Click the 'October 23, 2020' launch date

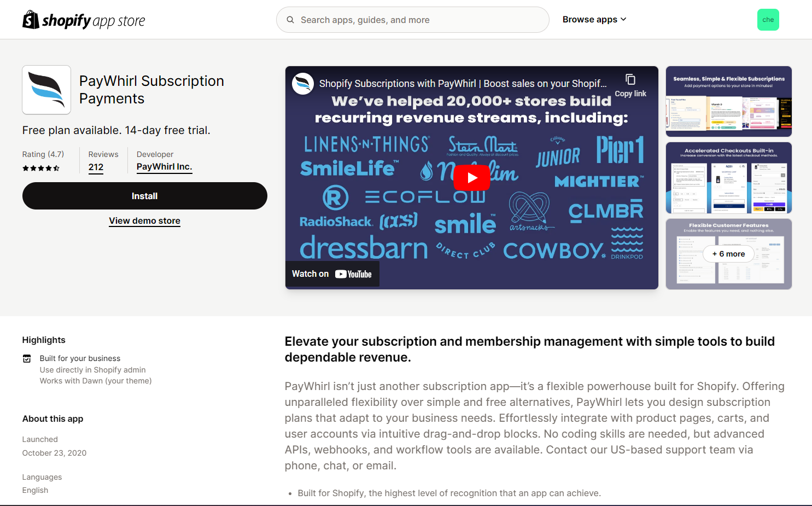coord(54,453)
